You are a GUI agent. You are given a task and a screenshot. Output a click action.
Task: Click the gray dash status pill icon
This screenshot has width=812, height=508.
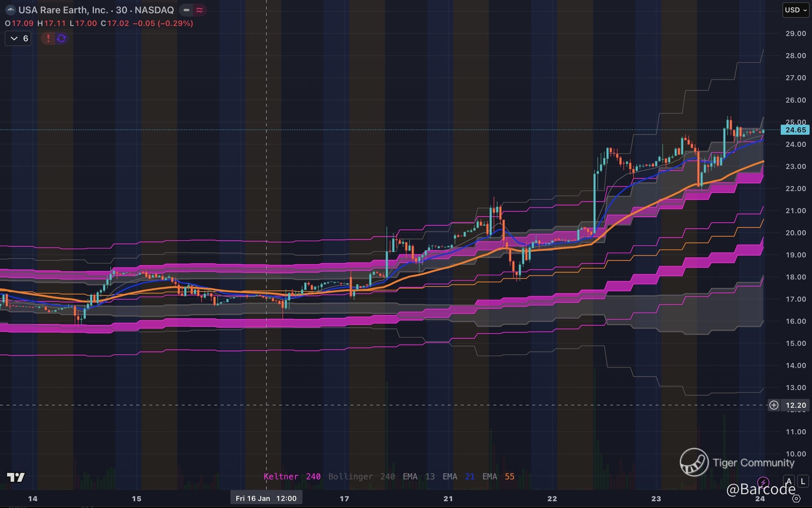(186, 10)
